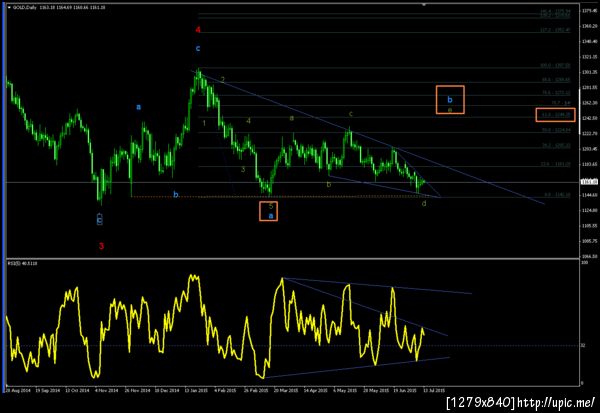600x413 pixels.
Task: Click the Fibonacci 100.0 level label
Action: click(x=555, y=65)
